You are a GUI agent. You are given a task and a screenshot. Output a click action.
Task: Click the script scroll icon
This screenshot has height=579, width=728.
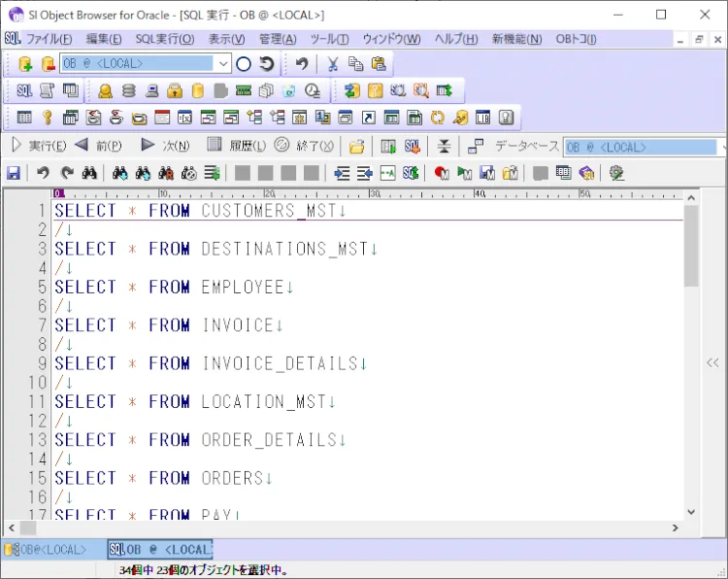(47, 90)
